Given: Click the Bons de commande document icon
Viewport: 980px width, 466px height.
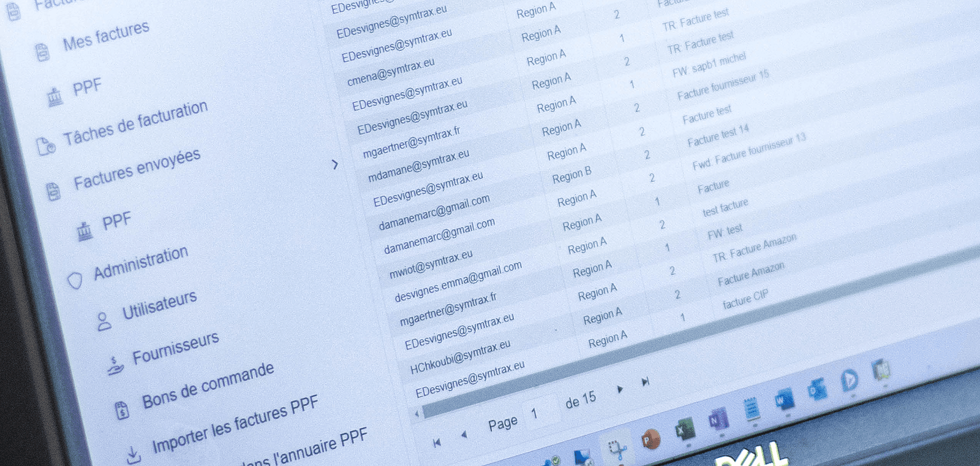Looking at the screenshot, I should (x=123, y=409).
